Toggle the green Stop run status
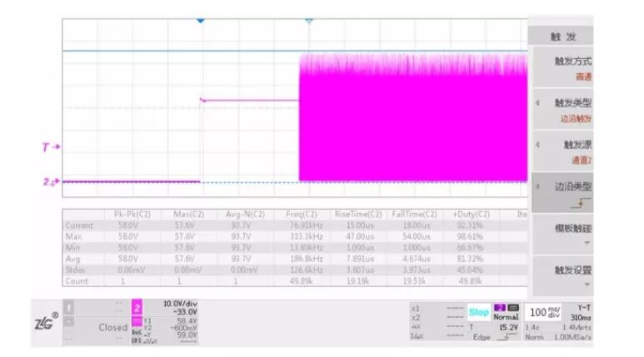The height and width of the screenshot is (357, 644). (478, 313)
